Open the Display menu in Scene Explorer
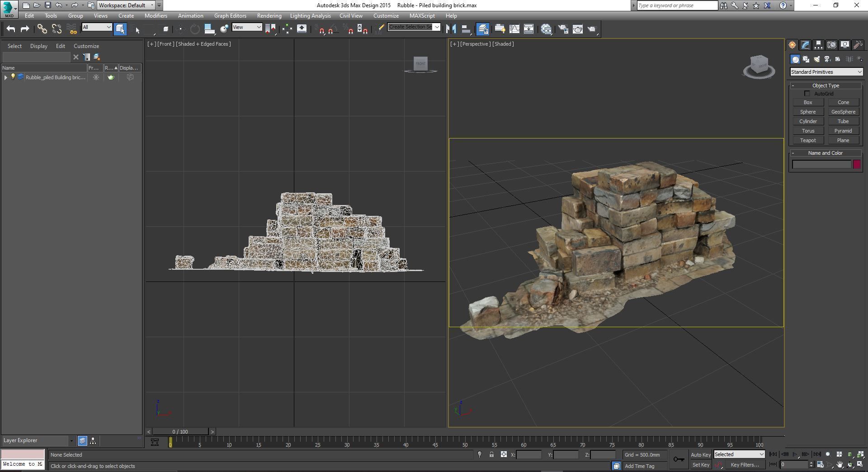The width and height of the screenshot is (868, 472). click(38, 46)
